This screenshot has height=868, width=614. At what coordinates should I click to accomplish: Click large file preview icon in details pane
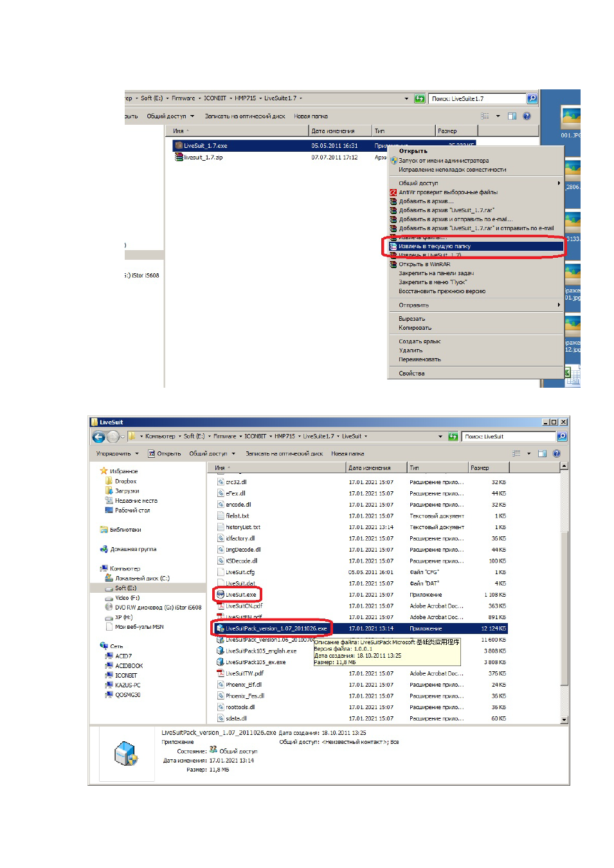point(126,754)
